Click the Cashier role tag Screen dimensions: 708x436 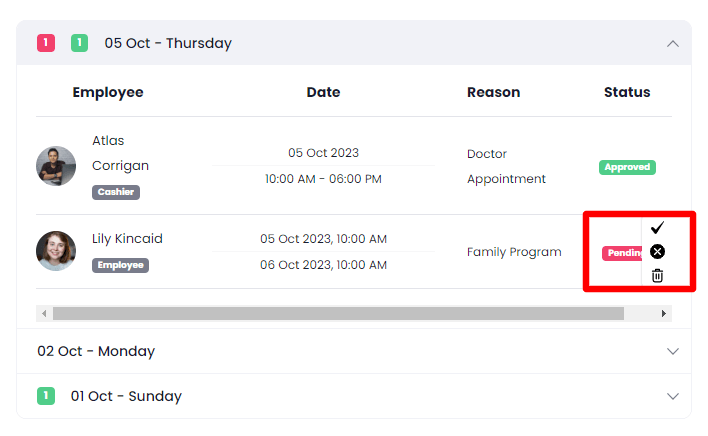coord(116,192)
